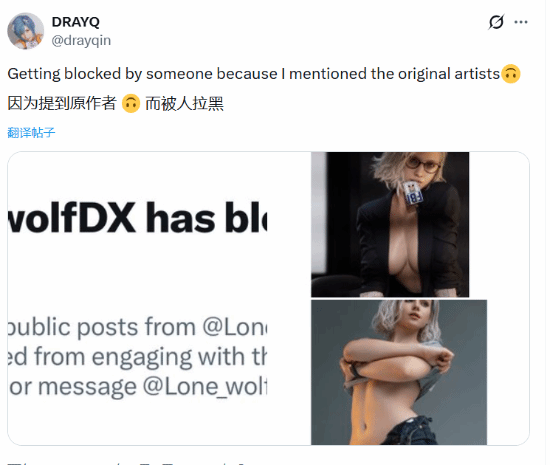Click the DRAYQ display name
550x465 pixels.
pyautogui.click(x=76, y=22)
